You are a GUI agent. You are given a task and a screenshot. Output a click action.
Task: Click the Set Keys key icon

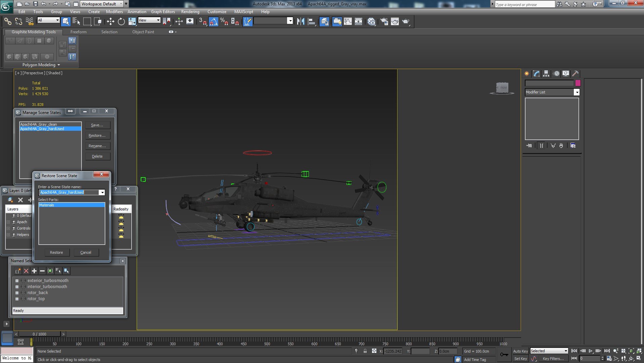504,354
